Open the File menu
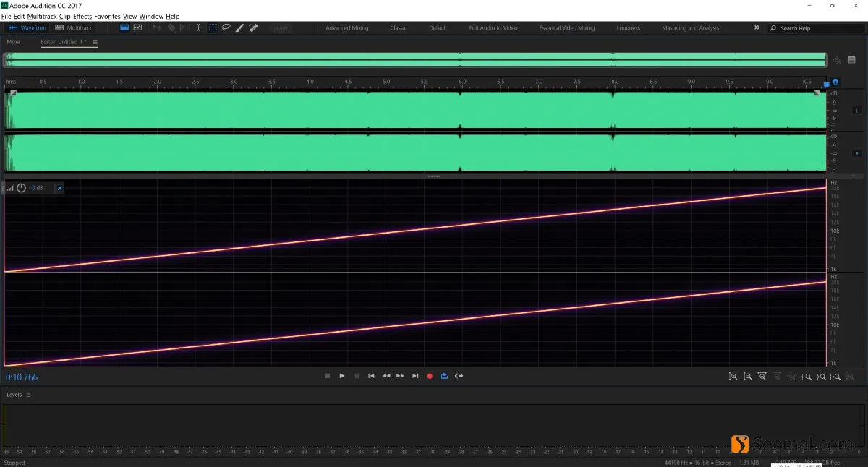This screenshot has width=868, height=467. coord(6,16)
